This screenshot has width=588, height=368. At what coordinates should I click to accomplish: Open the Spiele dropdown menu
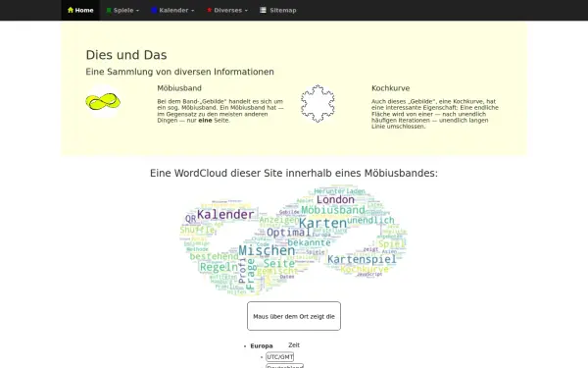(122, 10)
